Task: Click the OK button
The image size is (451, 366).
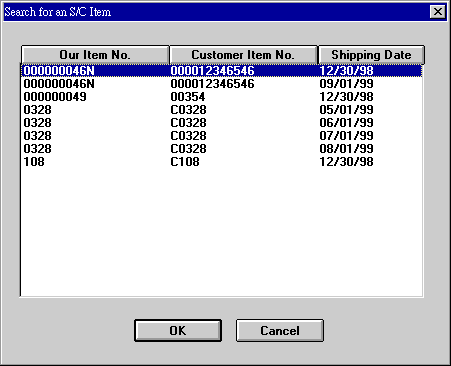Action: pyautogui.click(x=178, y=330)
